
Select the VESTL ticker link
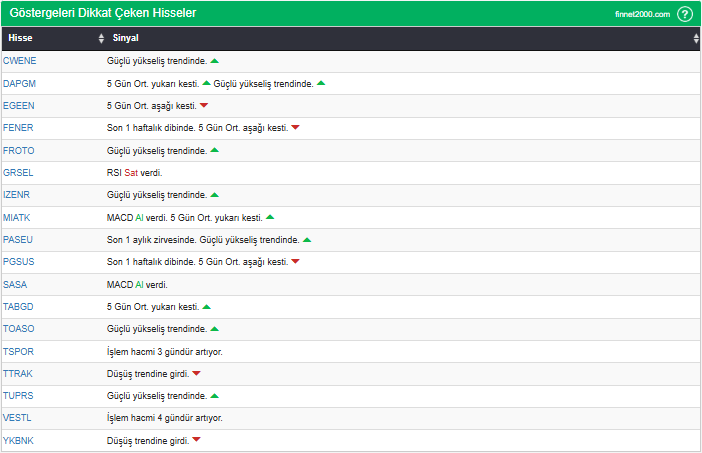pos(18,418)
